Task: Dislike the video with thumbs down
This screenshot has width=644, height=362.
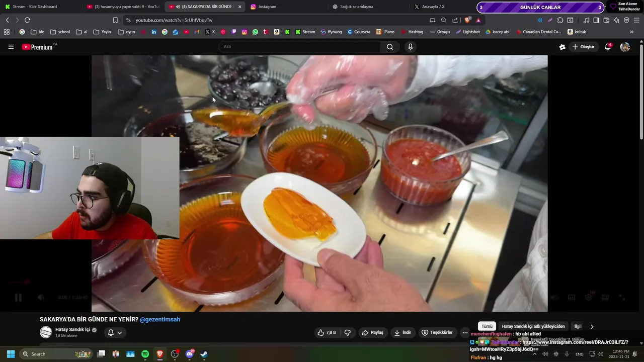Action: 347,332
